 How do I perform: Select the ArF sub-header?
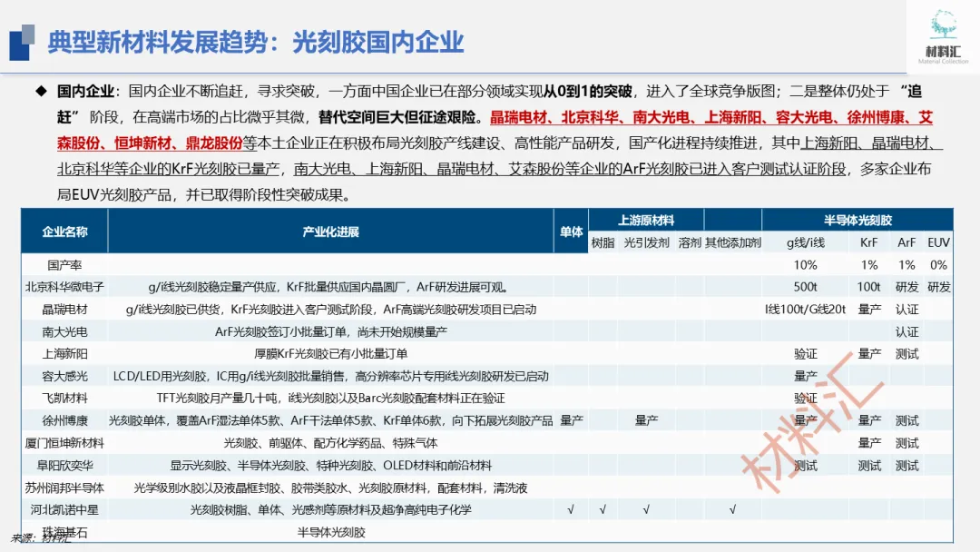pyautogui.click(x=906, y=242)
